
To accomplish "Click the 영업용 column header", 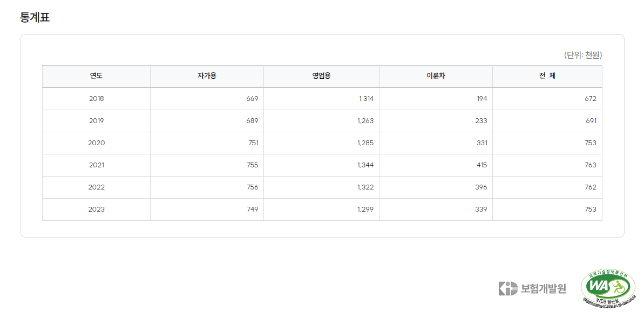I will click(x=321, y=76).
